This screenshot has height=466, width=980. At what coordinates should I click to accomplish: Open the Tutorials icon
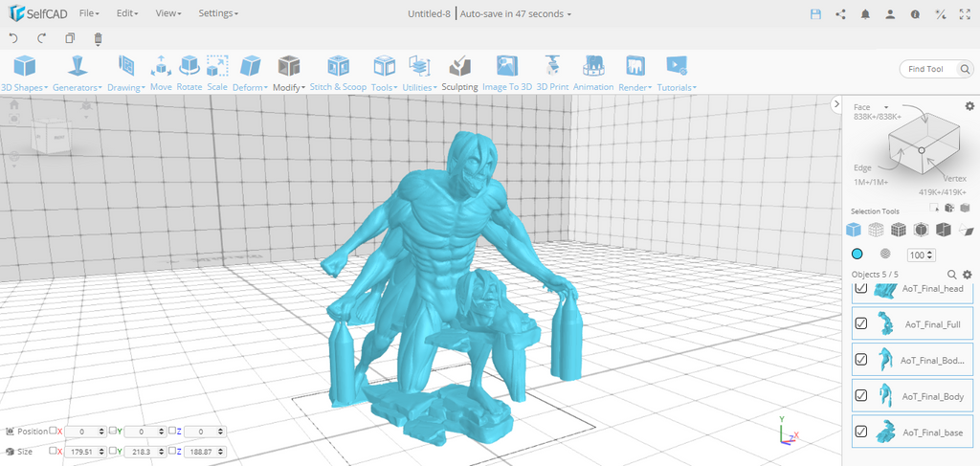677,66
